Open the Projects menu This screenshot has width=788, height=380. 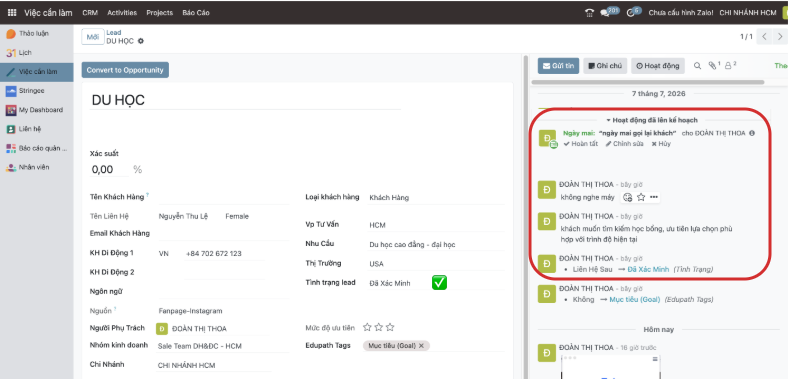[x=159, y=13]
